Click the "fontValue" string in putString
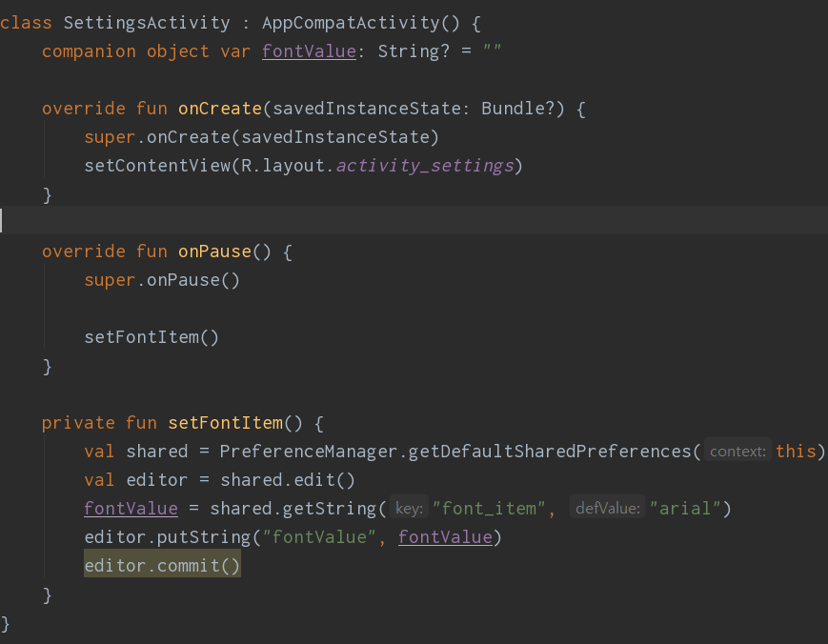This screenshot has width=828, height=644. [319, 537]
